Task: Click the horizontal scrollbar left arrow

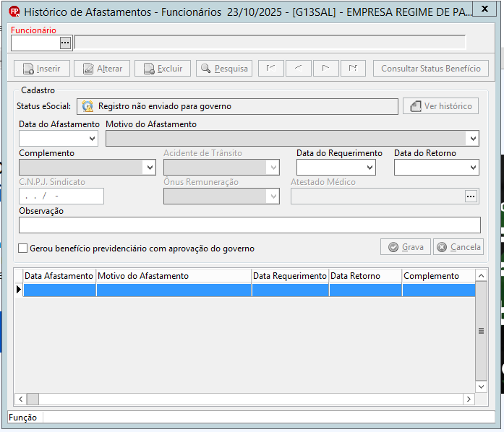Action: click(x=20, y=399)
